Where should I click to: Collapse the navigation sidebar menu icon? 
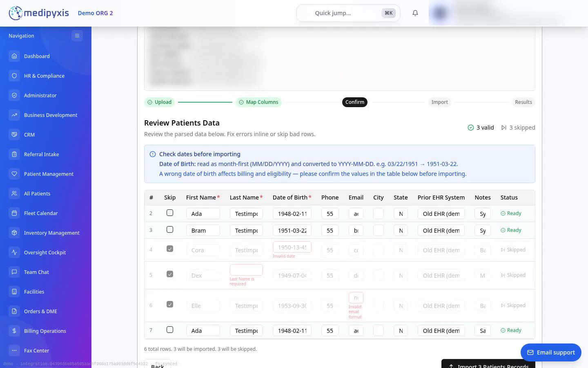(x=77, y=36)
